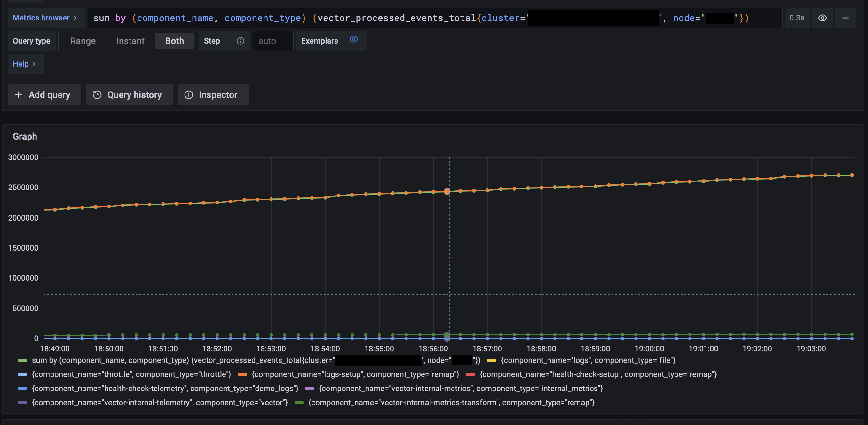Expand the Metrics browser panel

pos(46,18)
